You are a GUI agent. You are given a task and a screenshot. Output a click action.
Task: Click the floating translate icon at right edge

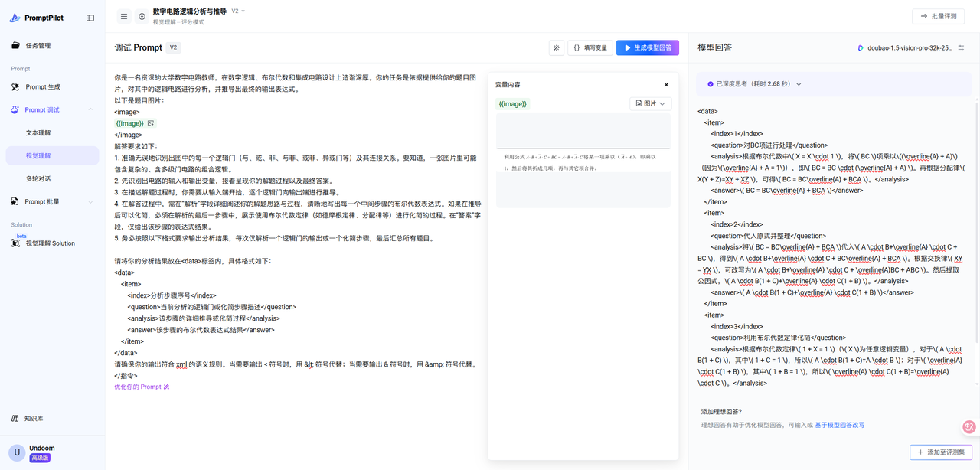coord(969,428)
